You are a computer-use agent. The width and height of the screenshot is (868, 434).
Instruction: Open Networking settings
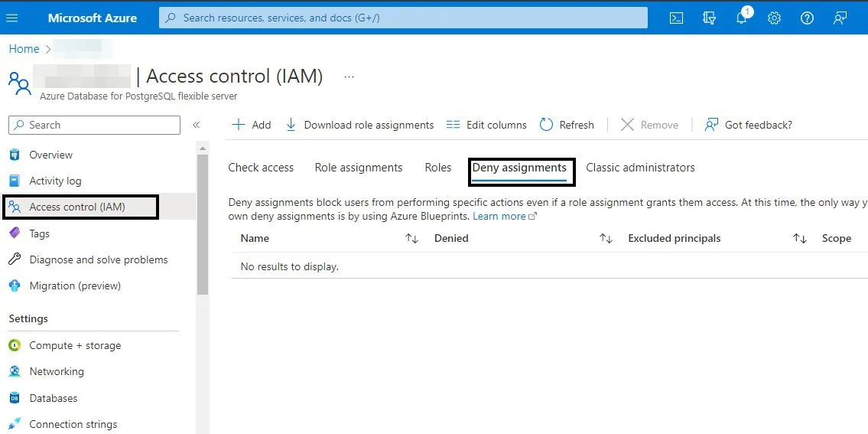pyautogui.click(x=57, y=371)
